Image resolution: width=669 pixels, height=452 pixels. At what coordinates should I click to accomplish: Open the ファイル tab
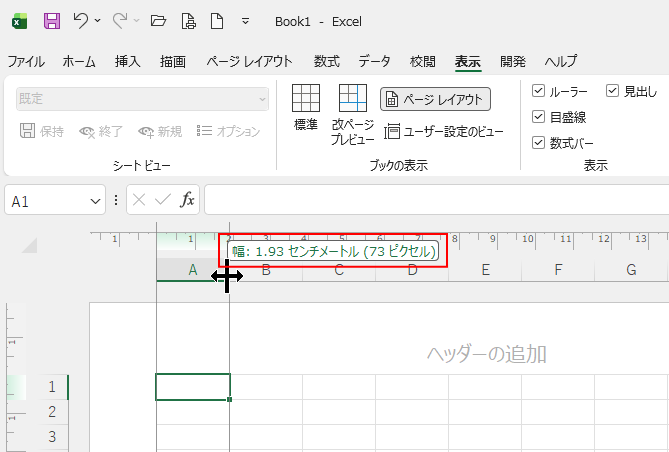click(x=26, y=61)
